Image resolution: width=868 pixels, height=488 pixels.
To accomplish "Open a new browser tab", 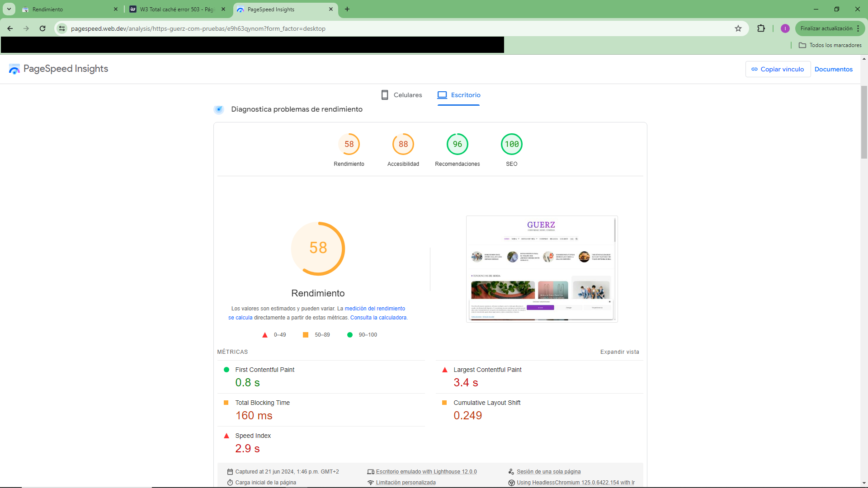I will [x=347, y=9].
